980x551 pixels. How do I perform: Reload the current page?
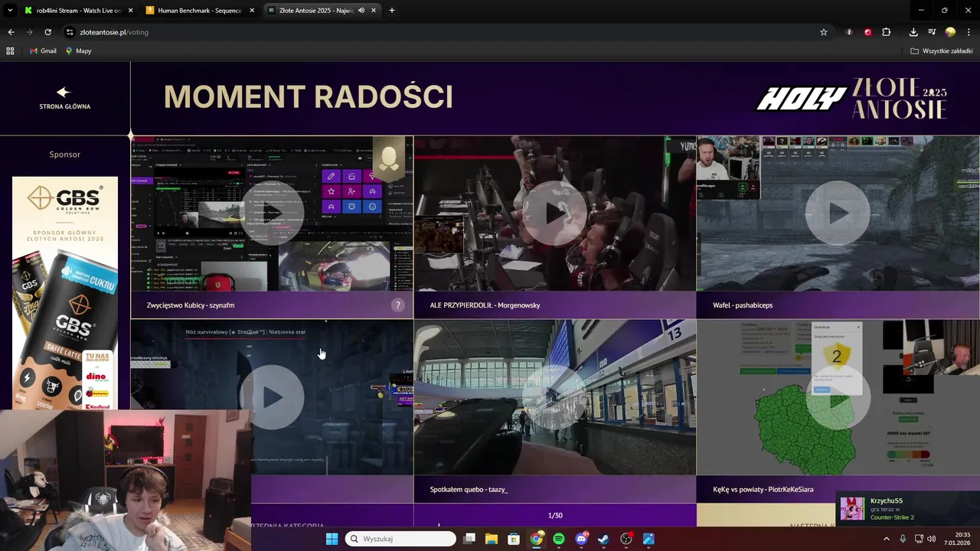pos(47,32)
